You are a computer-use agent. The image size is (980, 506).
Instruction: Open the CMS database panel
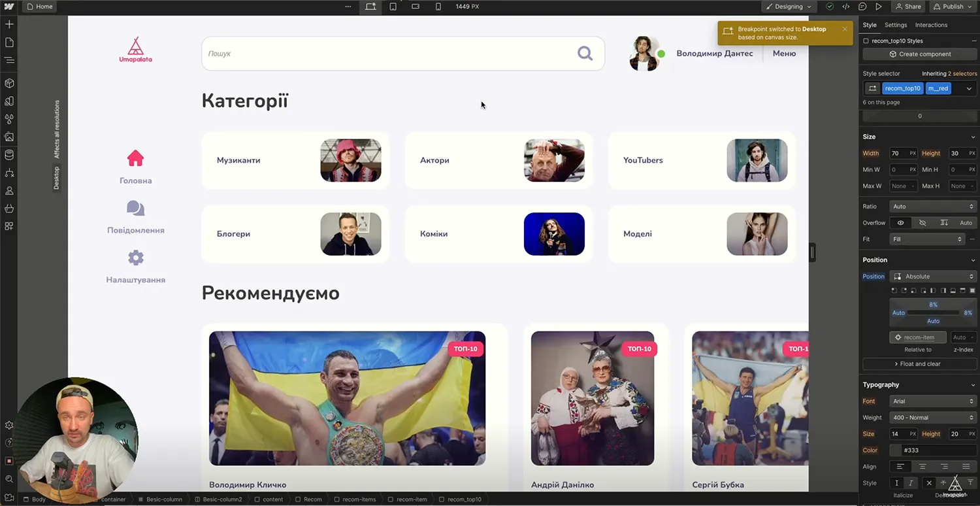[9, 155]
